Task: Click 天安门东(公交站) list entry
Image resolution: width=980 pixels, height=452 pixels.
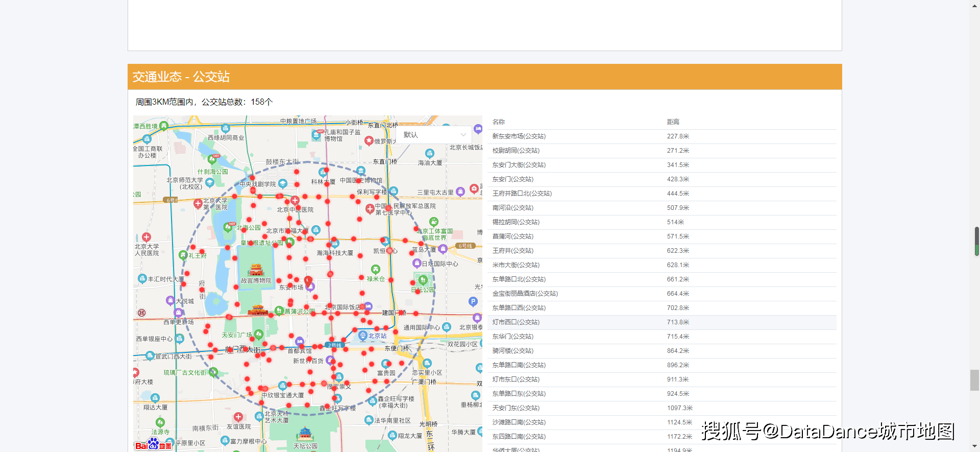Action: (x=516, y=408)
